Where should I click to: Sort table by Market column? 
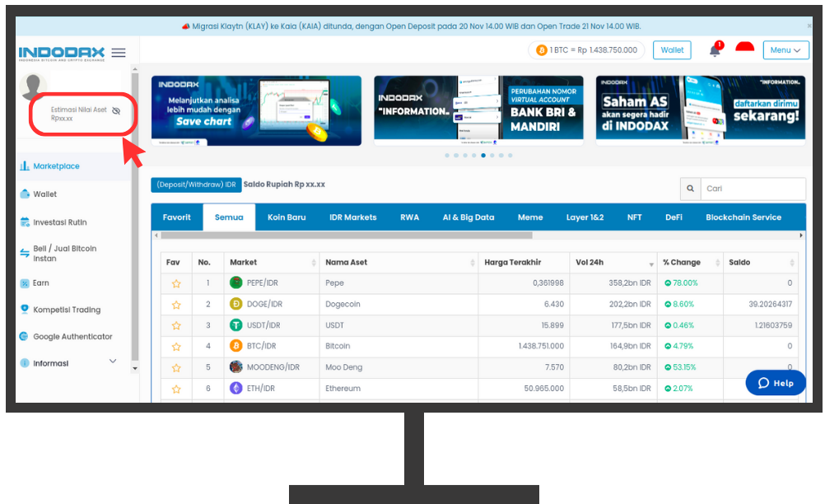click(272, 263)
